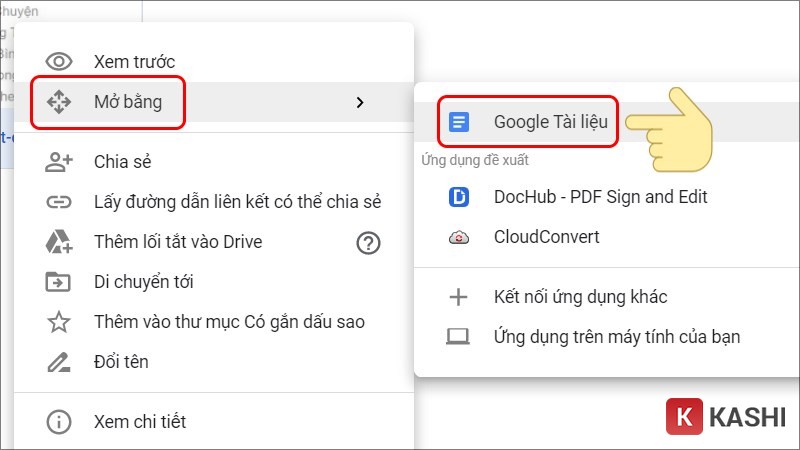Select Lấy đường dẫn liên kết có thể chia sẻ
800x450 pixels.
(x=214, y=202)
